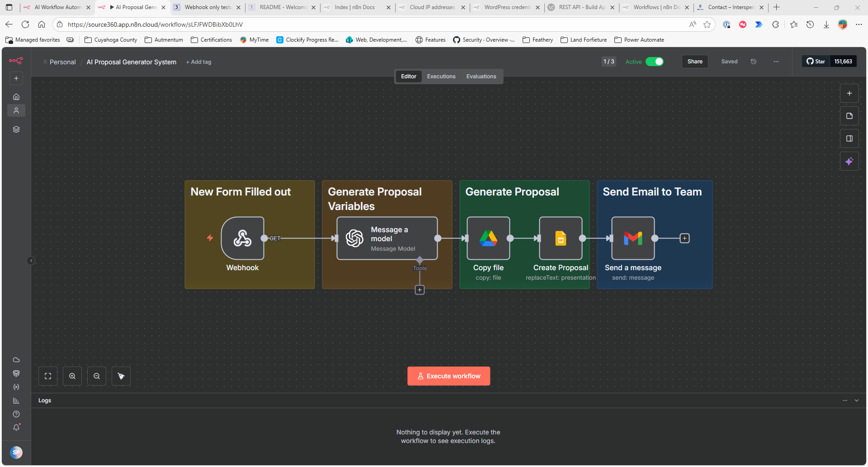Click the zoom in canvas icon
This screenshot has width=868, height=467.
pos(72,376)
